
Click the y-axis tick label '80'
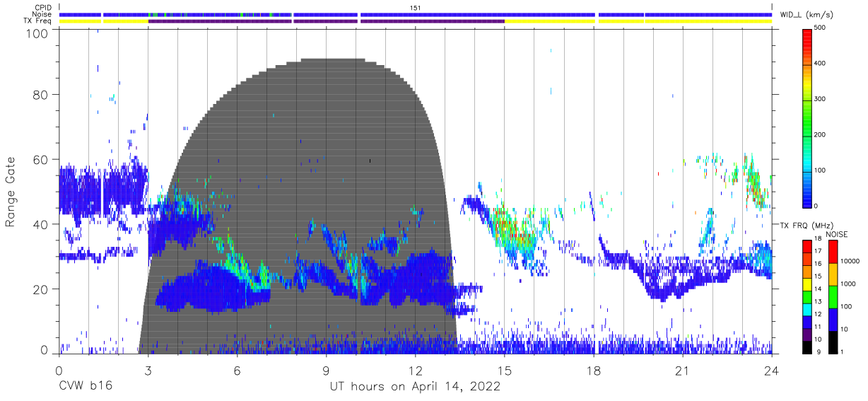[41, 94]
